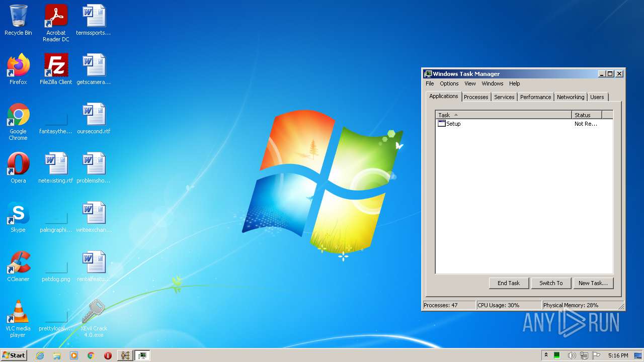Open Windows Explorer folder in taskbar

pyautogui.click(x=57, y=355)
